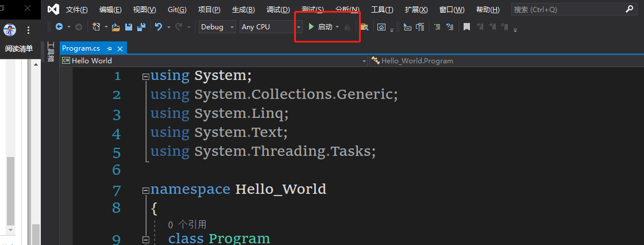Open the Git(G) menu

tap(177, 9)
